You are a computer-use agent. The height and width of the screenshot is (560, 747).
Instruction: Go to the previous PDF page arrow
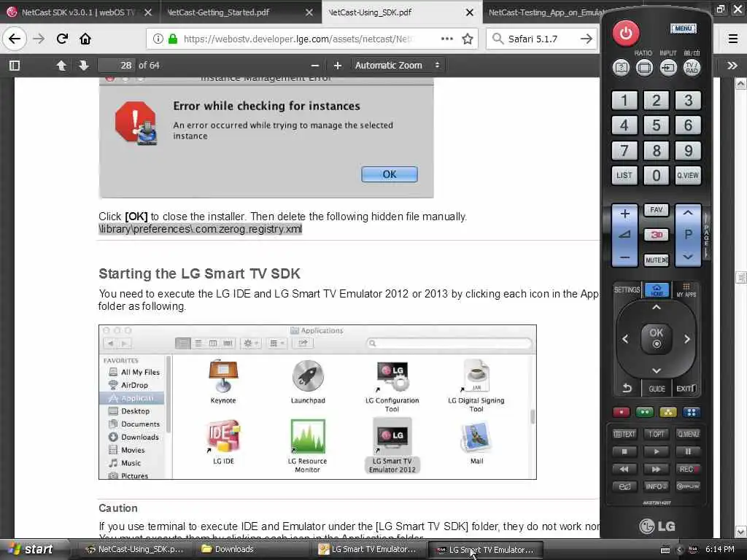tap(61, 65)
